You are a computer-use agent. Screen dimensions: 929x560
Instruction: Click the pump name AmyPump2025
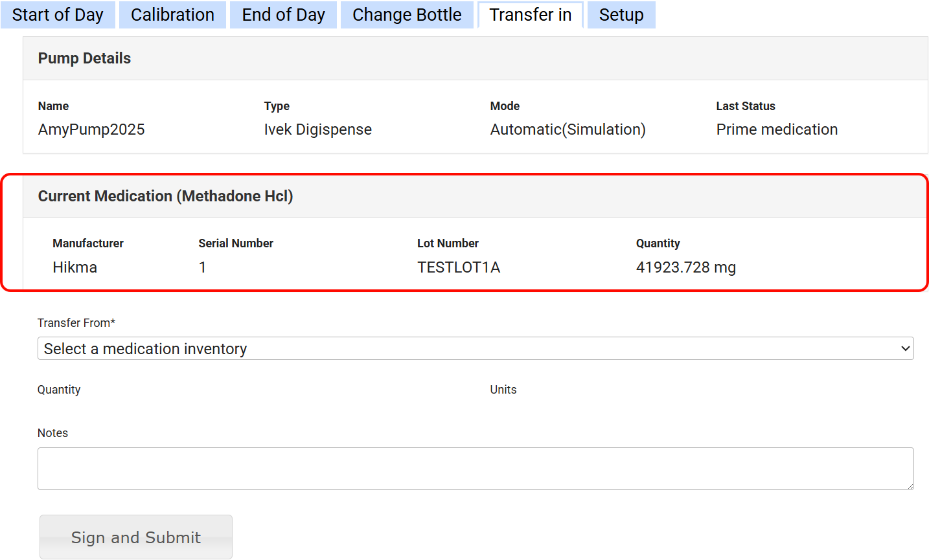91,129
